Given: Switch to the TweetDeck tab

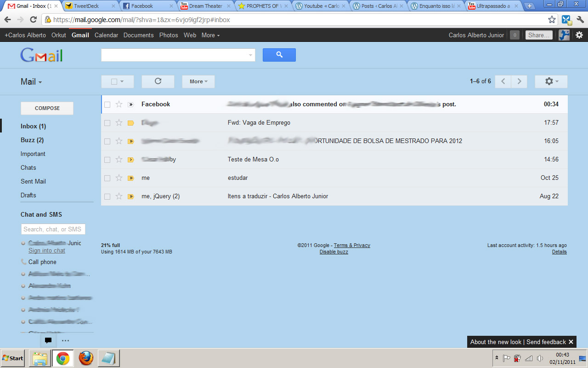Looking at the screenshot, I should click(90, 6).
